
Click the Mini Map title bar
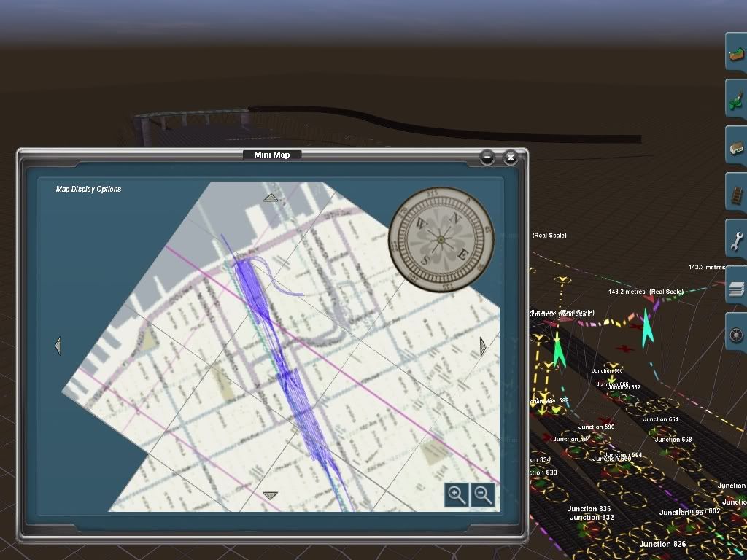coord(272,155)
